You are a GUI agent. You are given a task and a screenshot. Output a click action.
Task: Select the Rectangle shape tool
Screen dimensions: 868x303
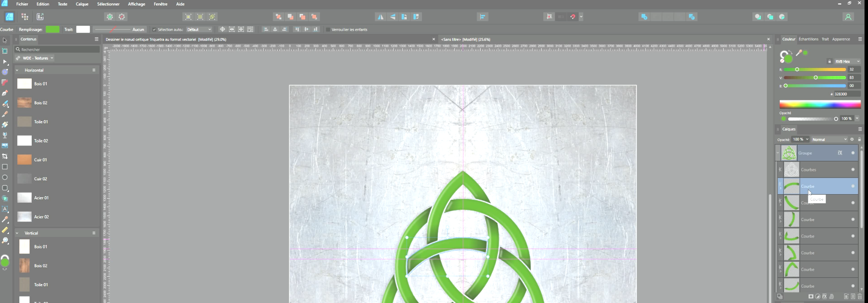click(x=5, y=167)
